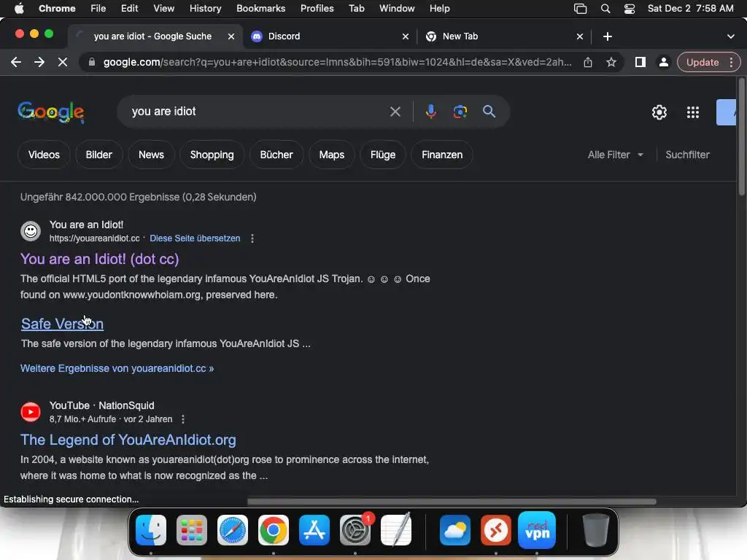Open the Red VPN app in Dock
Image resolution: width=747 pixels, height=560 pixels.
pyautogui.click(x=536, y=530)
